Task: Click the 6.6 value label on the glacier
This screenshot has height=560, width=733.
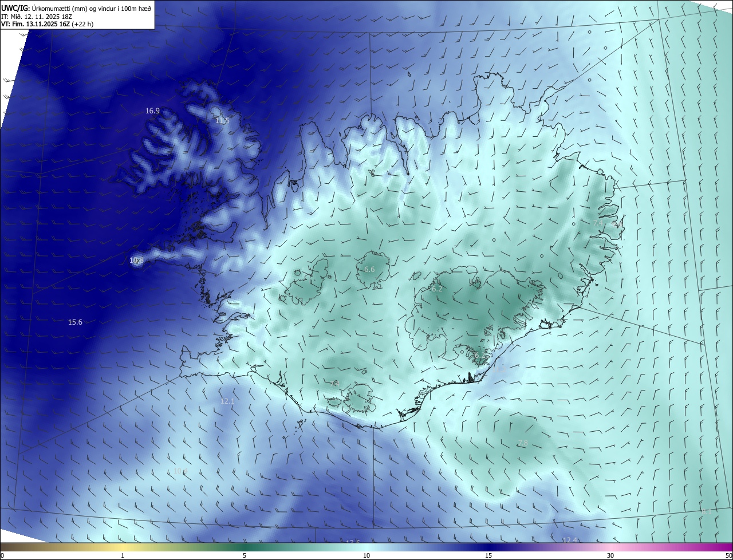Action: click(369, 269)
